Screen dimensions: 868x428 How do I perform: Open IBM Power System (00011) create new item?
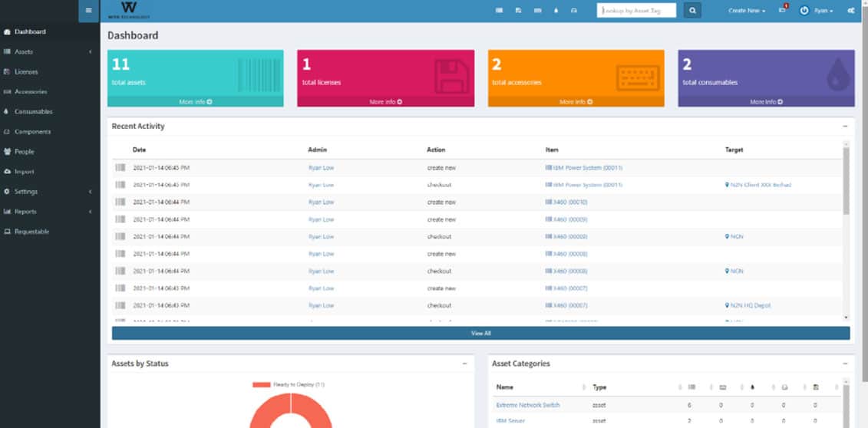pyautogui.click(x=584, y=167)
